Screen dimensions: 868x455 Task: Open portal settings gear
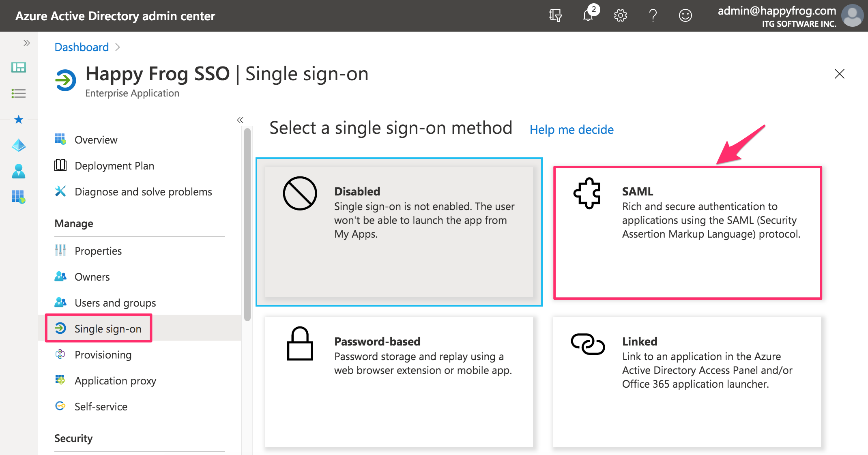pyautogui.click(x=620, y=15)
